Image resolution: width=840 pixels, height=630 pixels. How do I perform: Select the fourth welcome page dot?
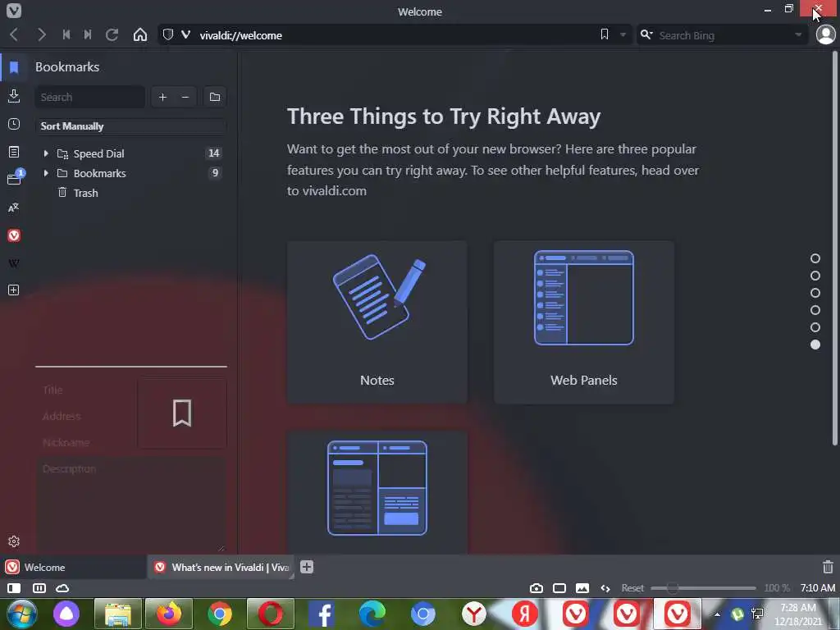coord(815,310)
